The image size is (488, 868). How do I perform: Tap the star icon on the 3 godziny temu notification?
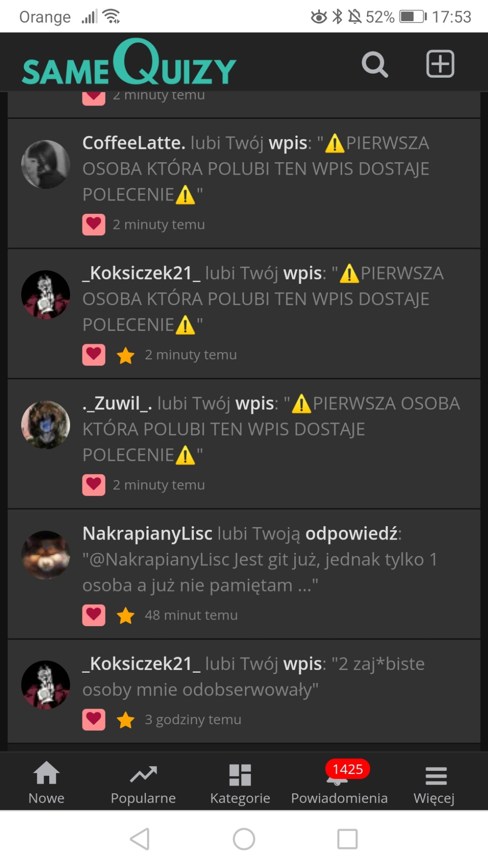pos(125,720)
